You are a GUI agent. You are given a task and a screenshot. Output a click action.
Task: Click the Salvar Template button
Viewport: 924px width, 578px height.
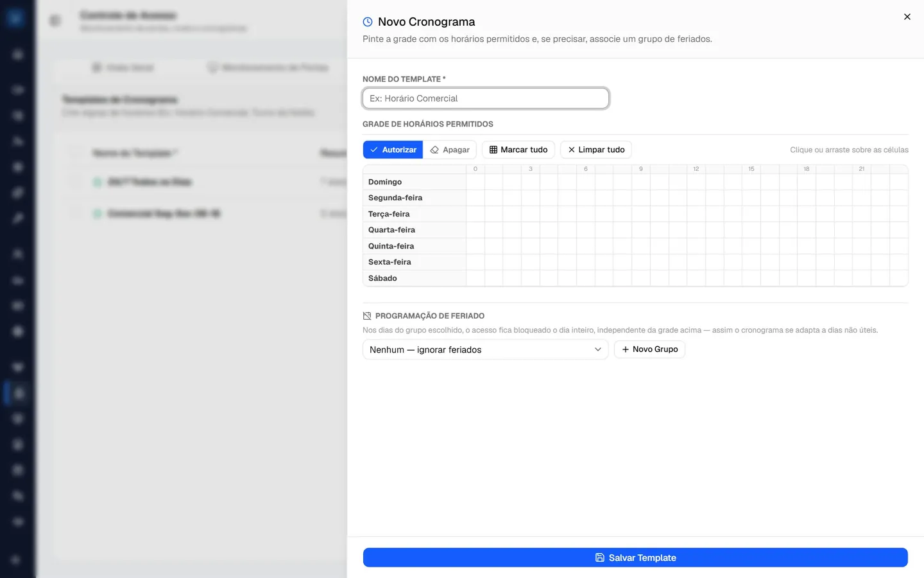pyautogui.click(x=635, y=557)
